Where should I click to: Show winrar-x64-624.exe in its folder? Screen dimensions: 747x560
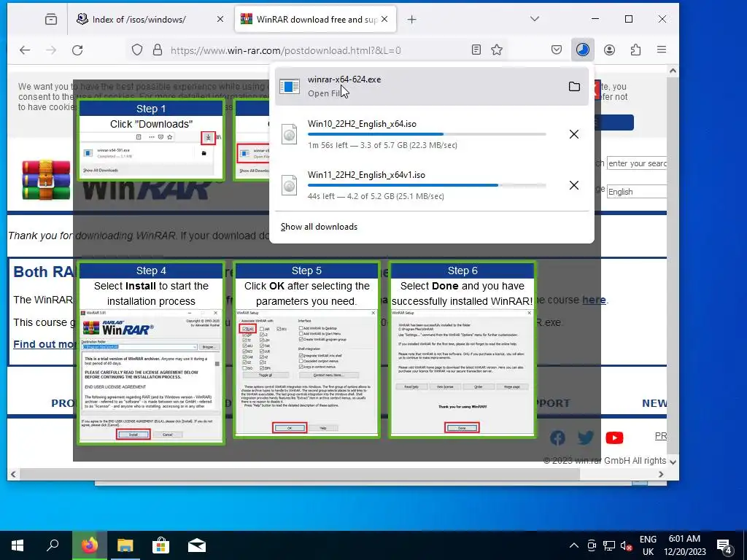click(x=574, y=86)
